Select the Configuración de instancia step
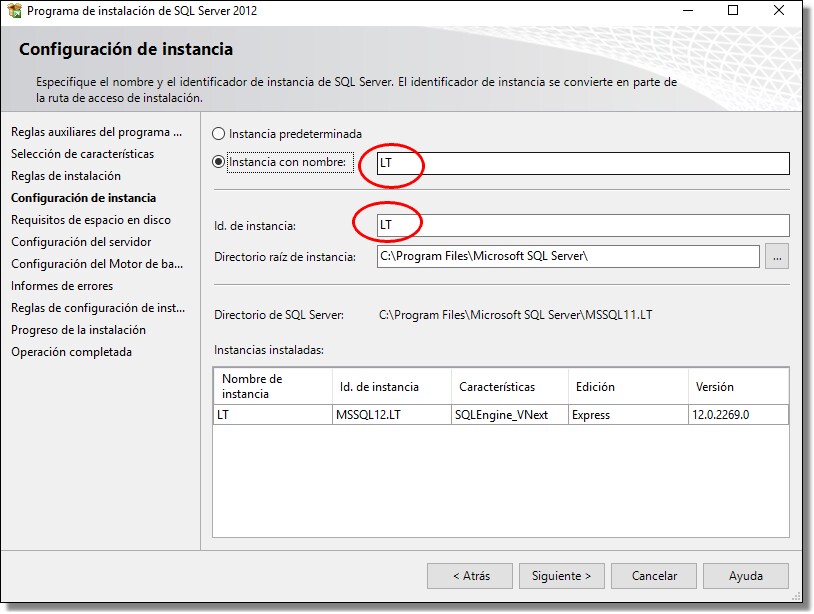This screenshot has height=614, width=814. (x=84, y=198)
